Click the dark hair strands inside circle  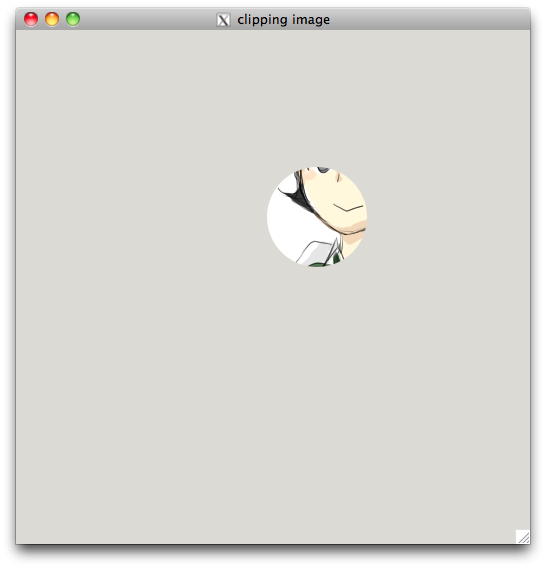click(298, 192)
